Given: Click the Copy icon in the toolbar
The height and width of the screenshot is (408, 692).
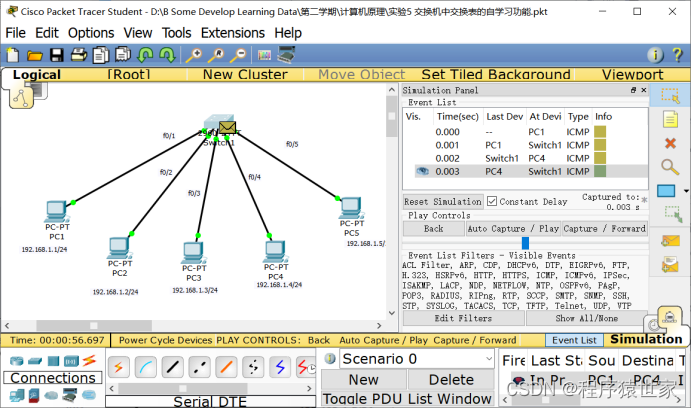Looking at the screenshot, I should tap(101, 55).
